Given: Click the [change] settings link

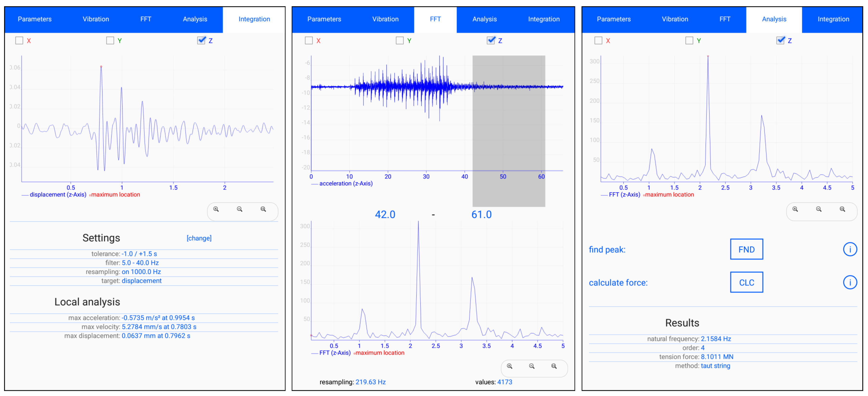Looking at the screenshot, I should [x=199, y=238].
